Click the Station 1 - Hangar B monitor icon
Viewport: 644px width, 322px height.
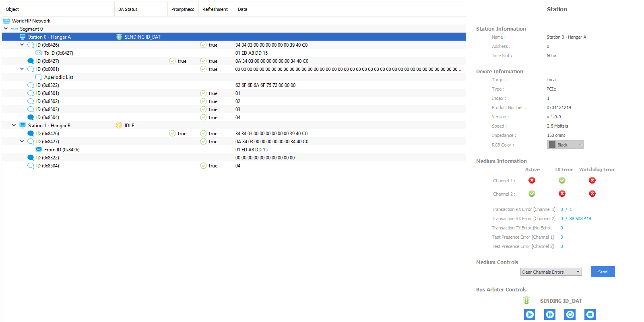coord(23,126)
